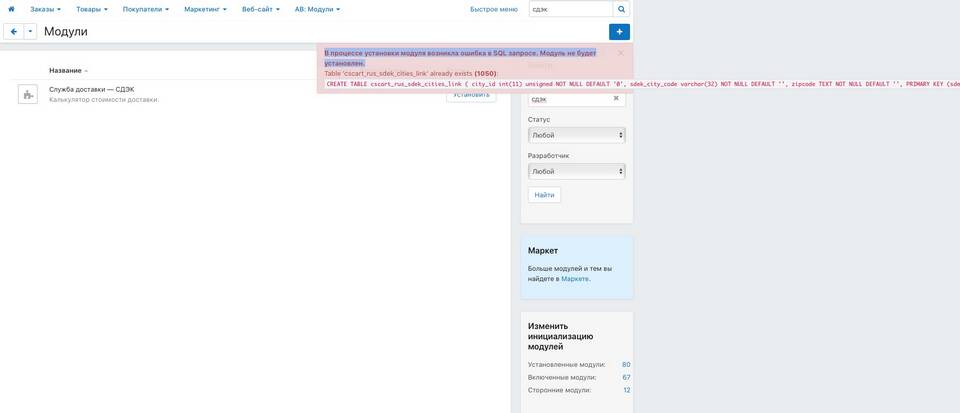The height and width of the screenshot is (413, 960).
Task: Expand dropdown next to back arrow
Action: (x=31, y=32)
